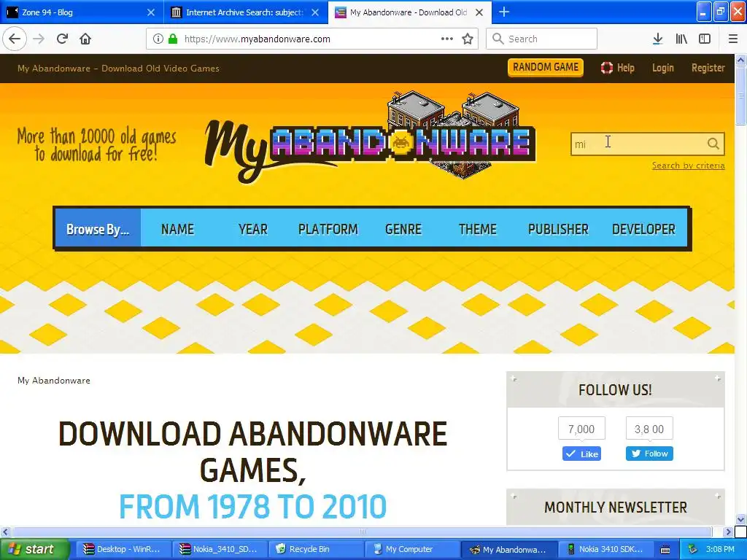747x560 pixels.
Task: Close the Zone 94 - Blog tab
Action: [x=150, y=12]
